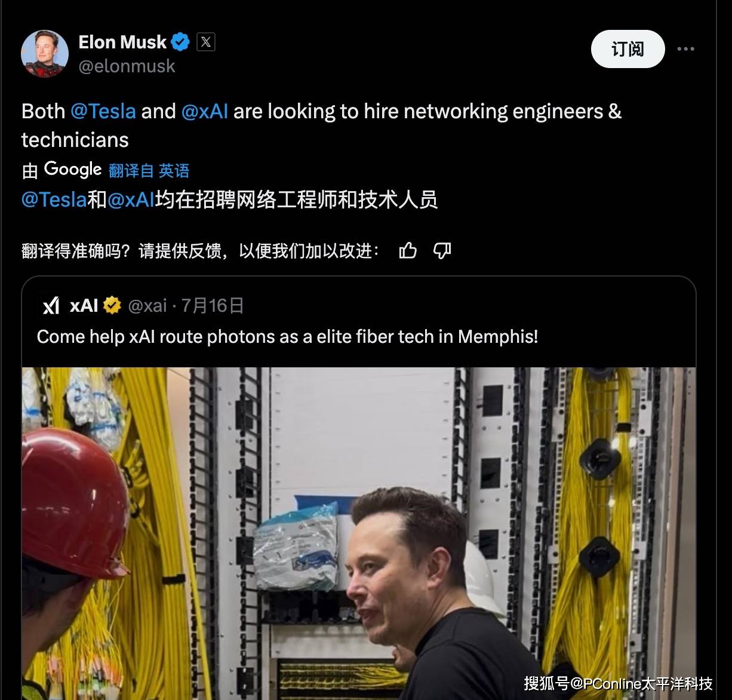Click the X affiliation badge beside the name
Image resolution: width=732 pixels, height=700 pixels.
(206, 42)
